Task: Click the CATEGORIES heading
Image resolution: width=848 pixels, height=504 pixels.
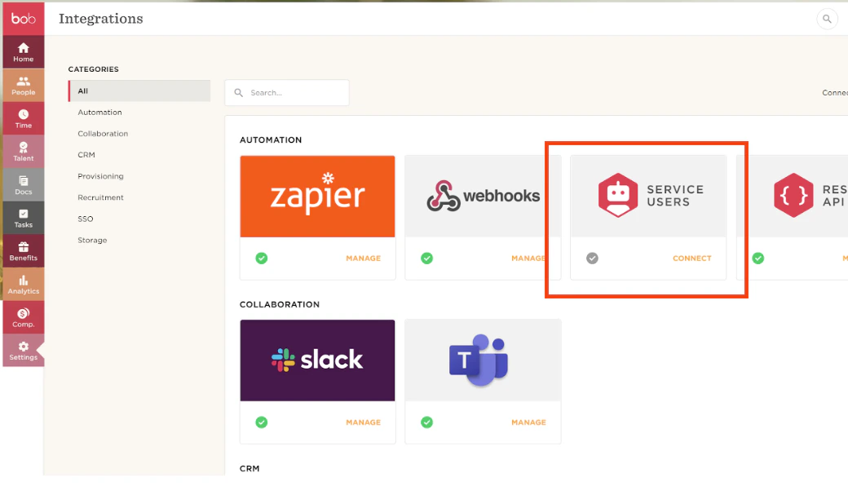Action: pyautogui.click(x=93, y=69)
